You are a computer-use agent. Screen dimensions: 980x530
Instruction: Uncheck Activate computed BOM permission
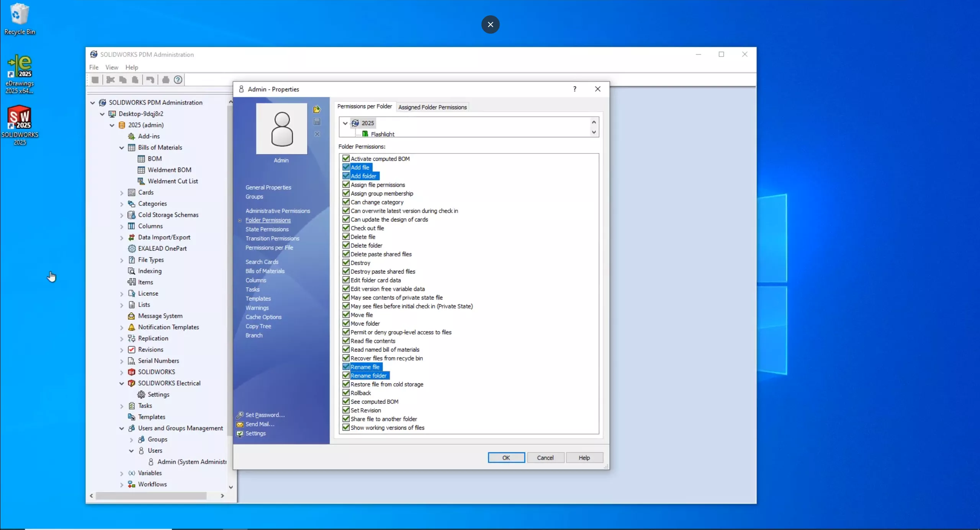[x=346, y=158]
